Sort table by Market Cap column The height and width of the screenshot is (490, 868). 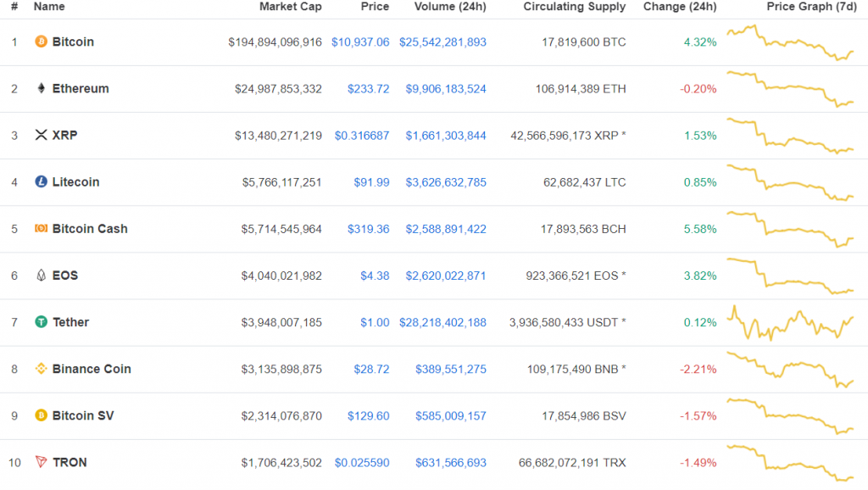[x=290, y=7]
